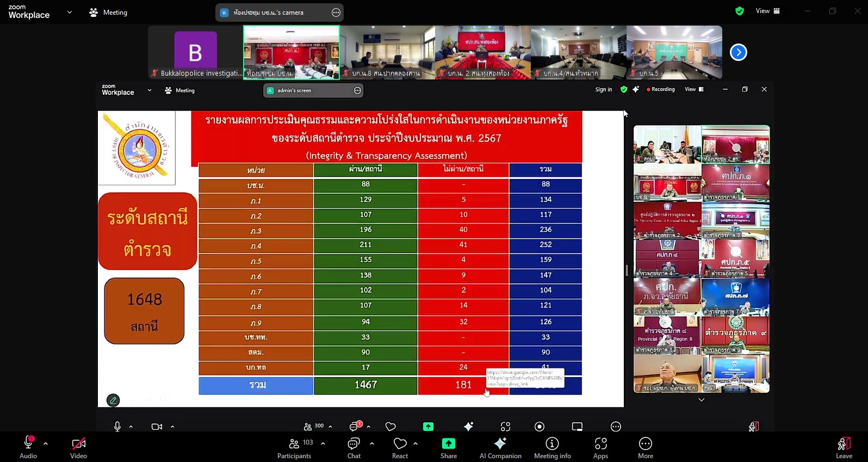Open the Chat panel
The width and height of the screenshot is (868, 462).
tap(354, 448)
